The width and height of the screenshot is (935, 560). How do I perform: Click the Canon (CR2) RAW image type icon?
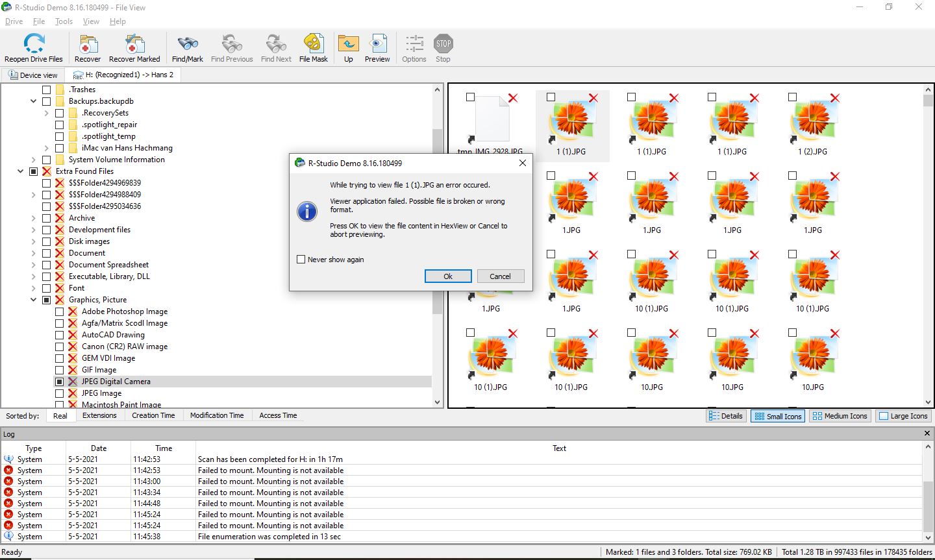[x=73, y=347]
